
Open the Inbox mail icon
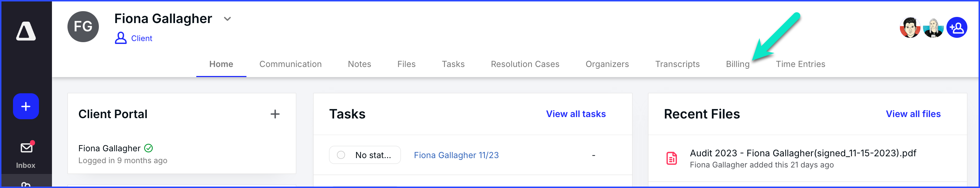pyautogui.click(x=26, y=148)
